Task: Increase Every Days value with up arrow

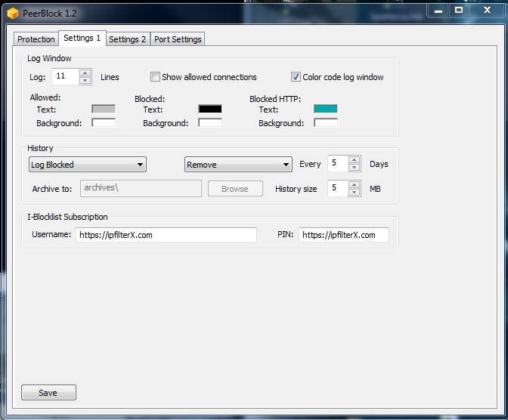Action: pyautogui.click(x=355, y=160)
